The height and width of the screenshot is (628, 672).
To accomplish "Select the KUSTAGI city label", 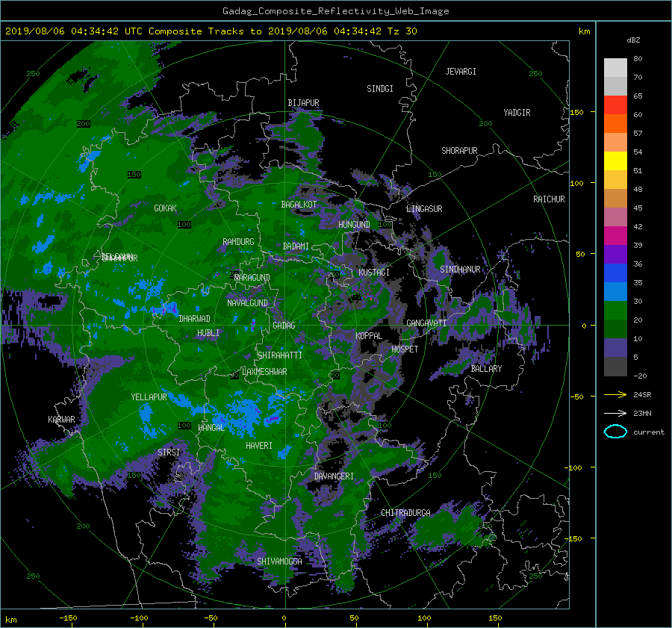I will (374, 273).
